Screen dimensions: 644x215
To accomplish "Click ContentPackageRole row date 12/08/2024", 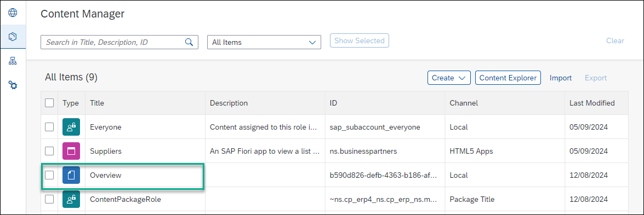I will point(588,199).
